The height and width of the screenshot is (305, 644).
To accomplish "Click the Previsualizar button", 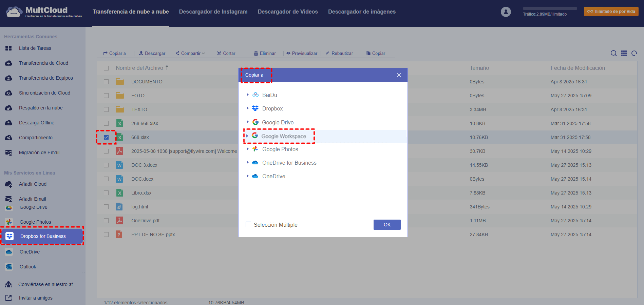I will point(302,53).
